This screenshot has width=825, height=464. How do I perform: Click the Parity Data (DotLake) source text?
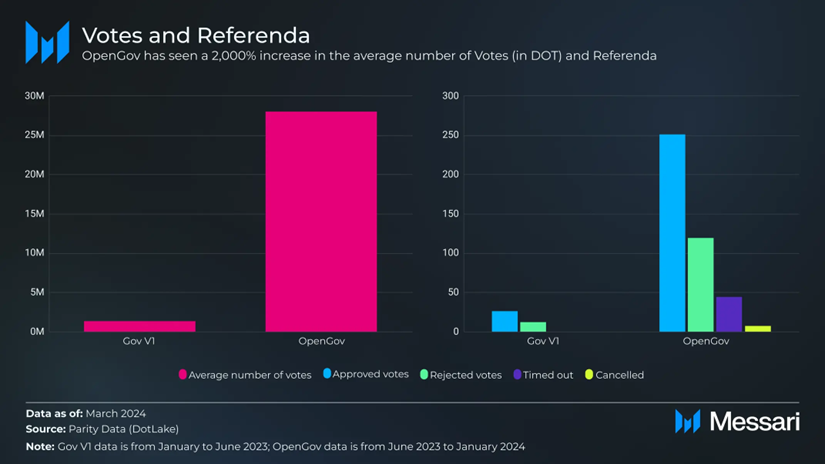[124, 429]
